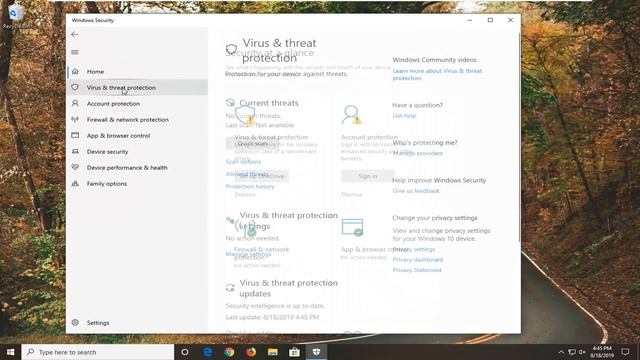Select App & browser control in sidebar
Image resolution: width=640 pixels, height=360 pixels.
click(x=137, y=136)
